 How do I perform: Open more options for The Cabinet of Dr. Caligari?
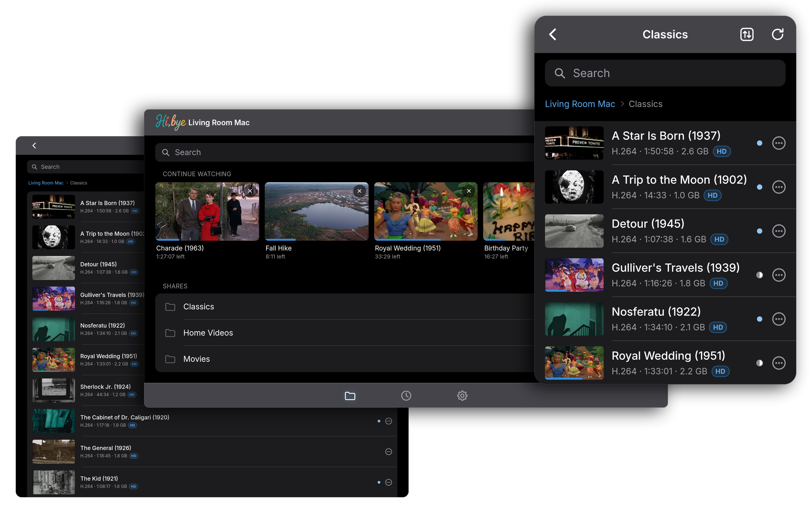(388, 421)
